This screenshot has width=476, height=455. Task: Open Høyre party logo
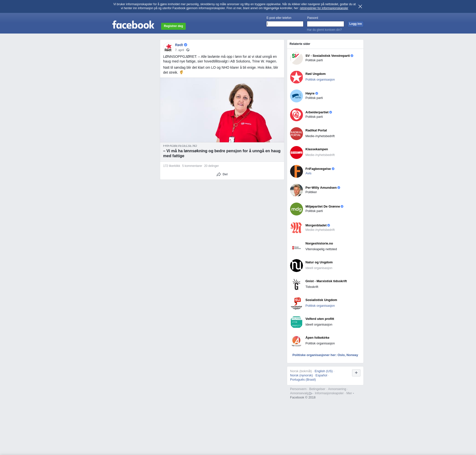[x=297, y=96]
